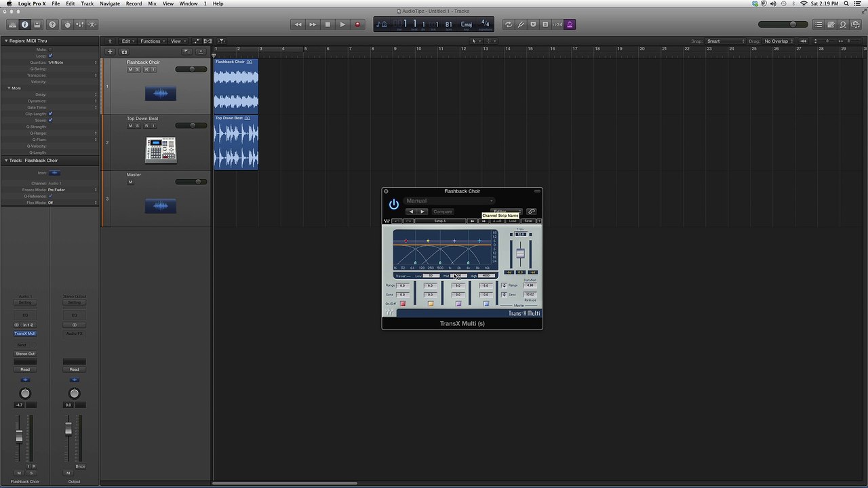Open the View menu in Tracks area
868x488 pixels.
[x=177, y=41]
